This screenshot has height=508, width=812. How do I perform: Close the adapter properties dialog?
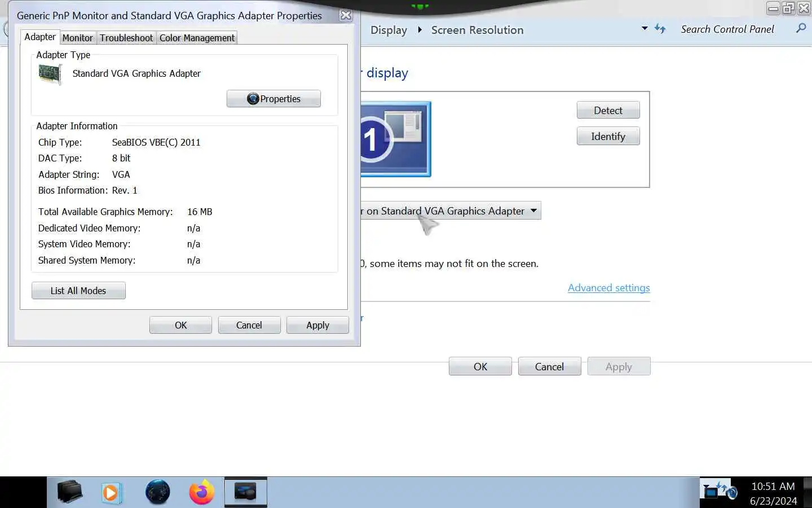coord(346,15)
